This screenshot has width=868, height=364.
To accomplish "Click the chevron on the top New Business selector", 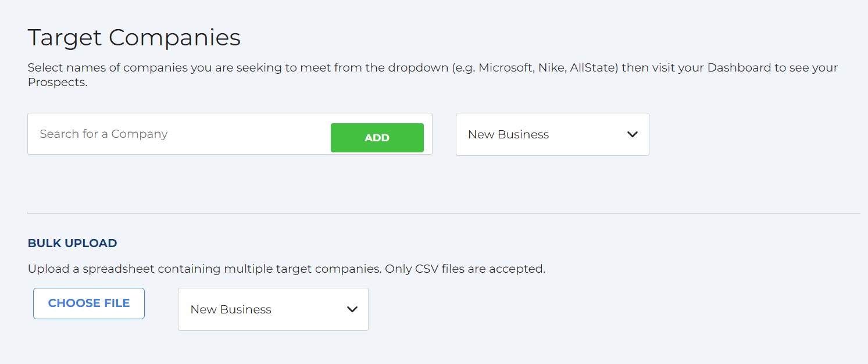I will [632, 134].
